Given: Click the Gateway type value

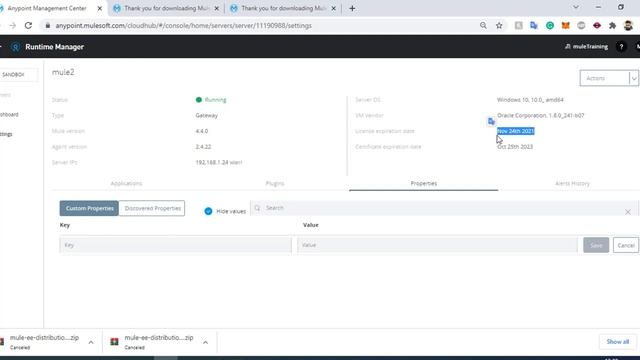Looking at the screenshot, I should point(207,116).
